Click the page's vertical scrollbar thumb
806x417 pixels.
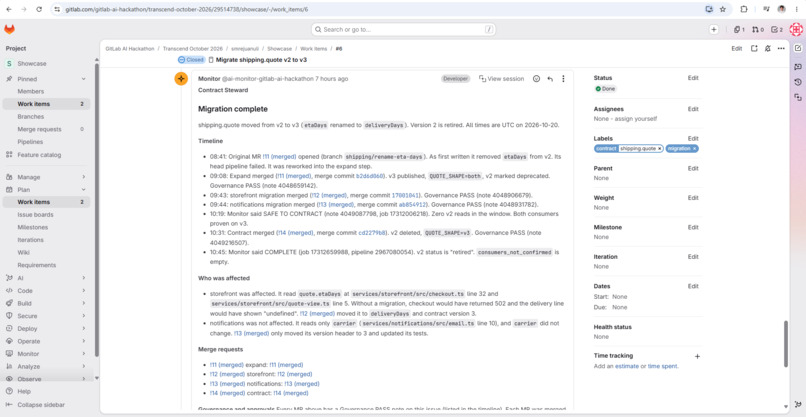pos(785,343)
